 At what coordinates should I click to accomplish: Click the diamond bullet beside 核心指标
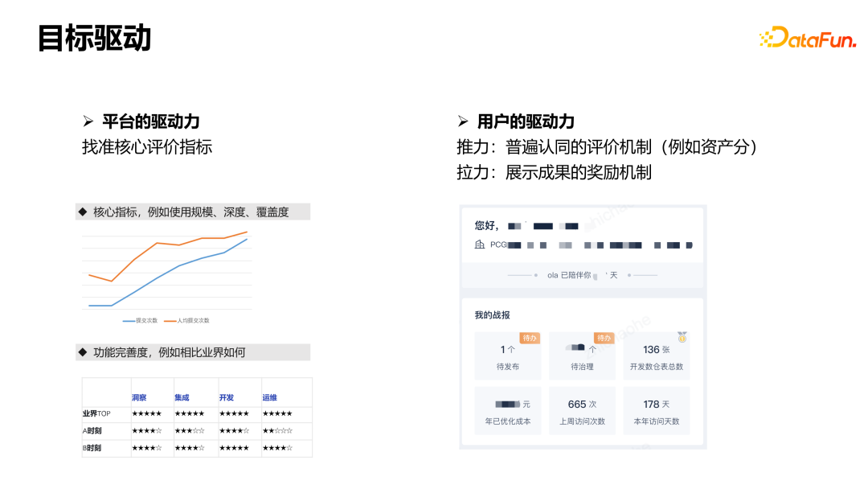[x=82, y=212]
